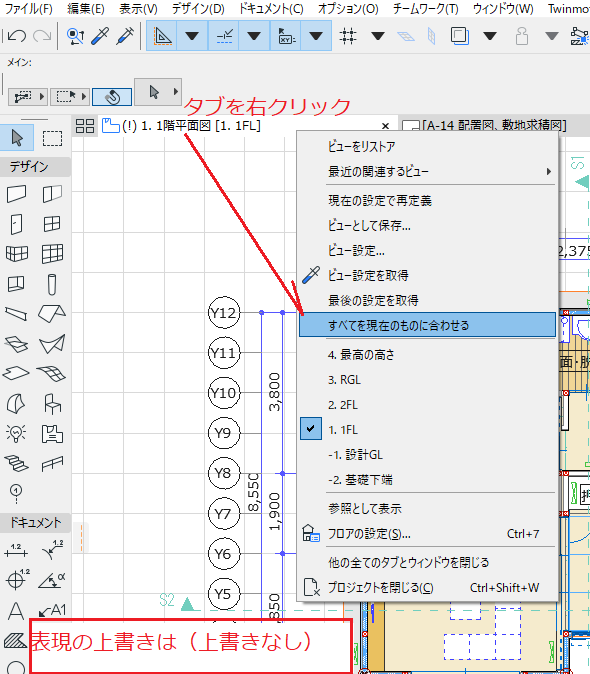Open the ドキュメント(C) menu

point(271,9)
